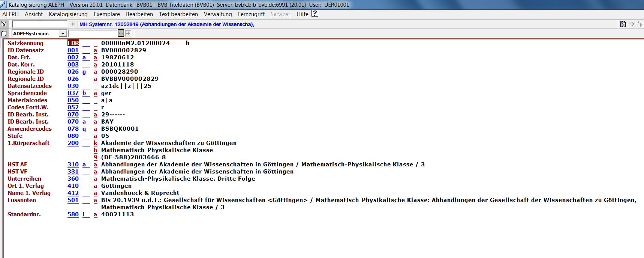The width and height of the screenshot is (644, 258).
Task: Click the field tag 310 link
Action: click(x=73, y=164)
